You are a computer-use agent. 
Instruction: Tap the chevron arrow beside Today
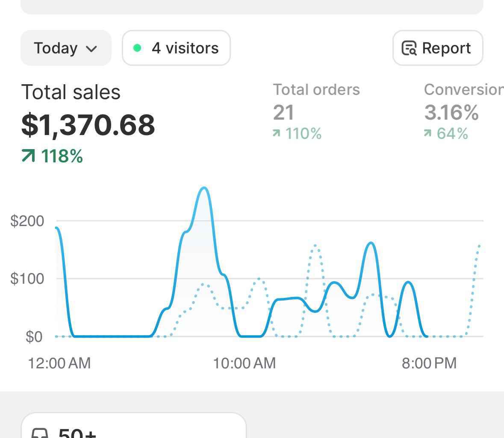pyautogui.click(x=91, y=49)
